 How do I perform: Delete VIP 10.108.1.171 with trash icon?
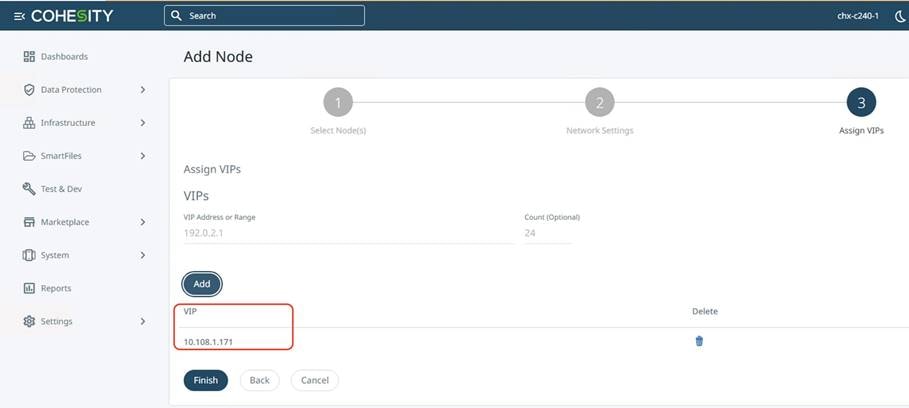tap(699, 341)
